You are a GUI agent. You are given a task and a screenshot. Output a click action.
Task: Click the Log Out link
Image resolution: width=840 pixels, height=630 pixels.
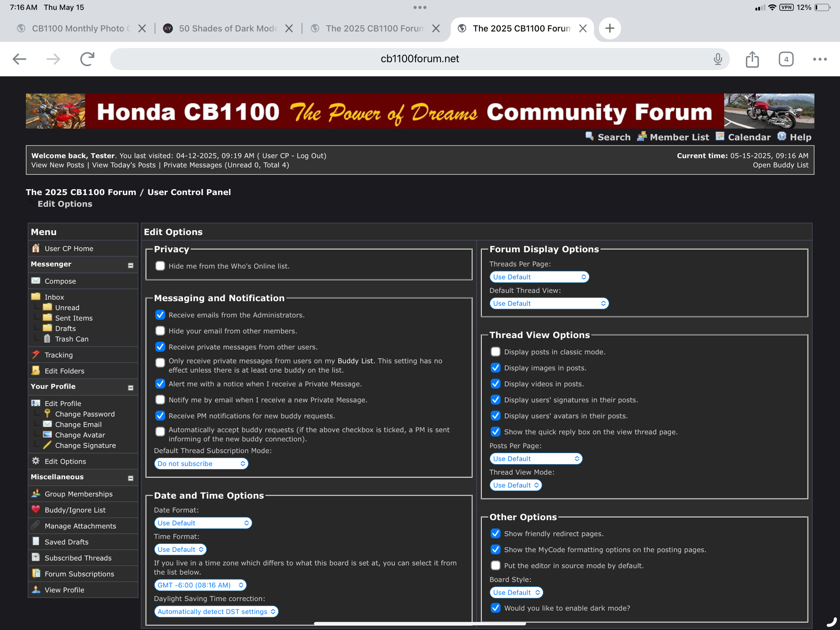310,156
